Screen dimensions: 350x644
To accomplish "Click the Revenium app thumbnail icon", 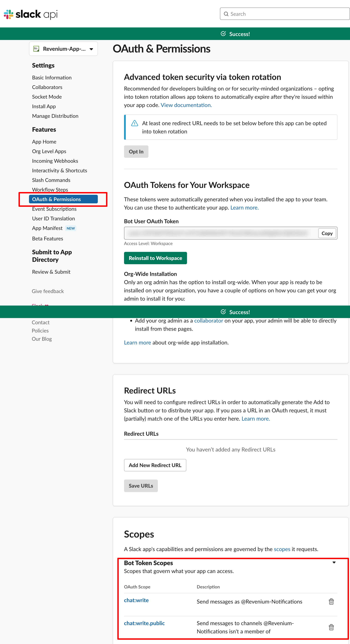I will (x=36, y=49).
